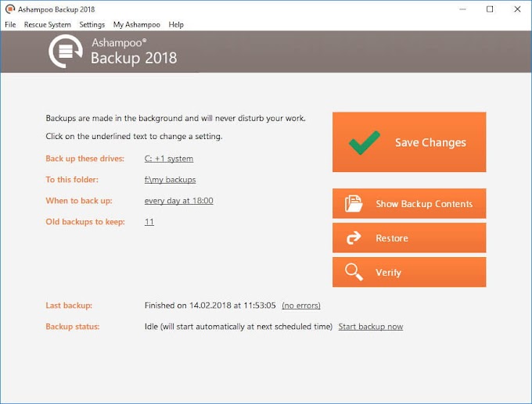The image size is (532, 404).
Task: Save changes with the large orange button
Action: (409, 142)
